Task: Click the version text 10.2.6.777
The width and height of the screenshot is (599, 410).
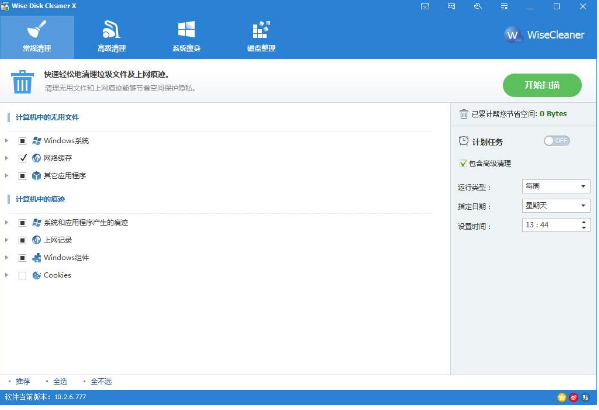Action: 70,397
